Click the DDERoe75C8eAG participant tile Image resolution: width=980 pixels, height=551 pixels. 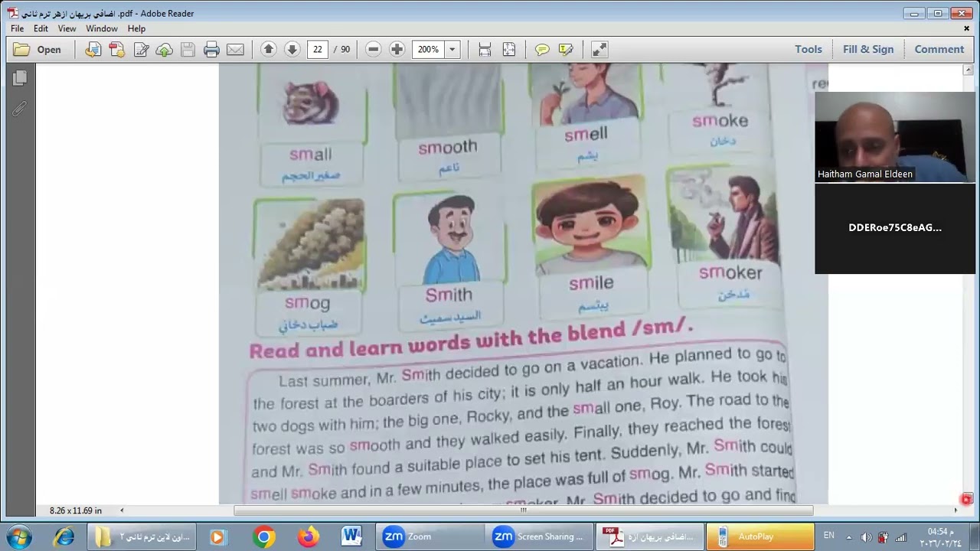pos(894,228)
